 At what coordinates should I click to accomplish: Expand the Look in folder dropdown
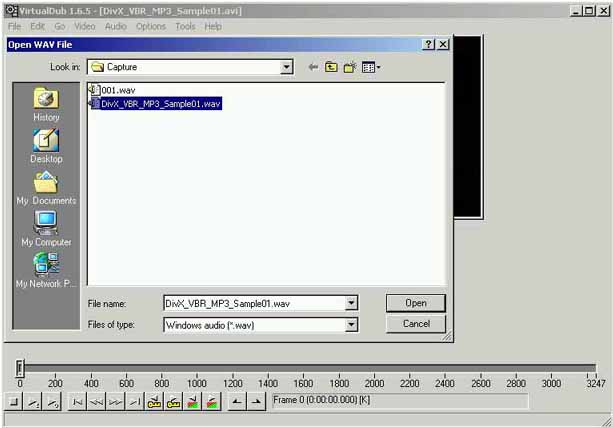pyautogui.click(x=287, y=67)
